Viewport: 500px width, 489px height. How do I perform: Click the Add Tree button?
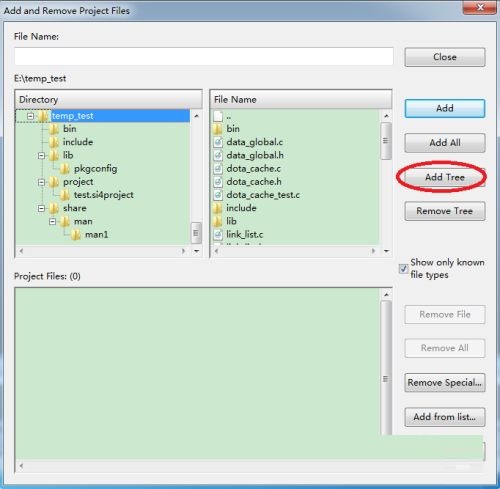click(x=445, y=177)
